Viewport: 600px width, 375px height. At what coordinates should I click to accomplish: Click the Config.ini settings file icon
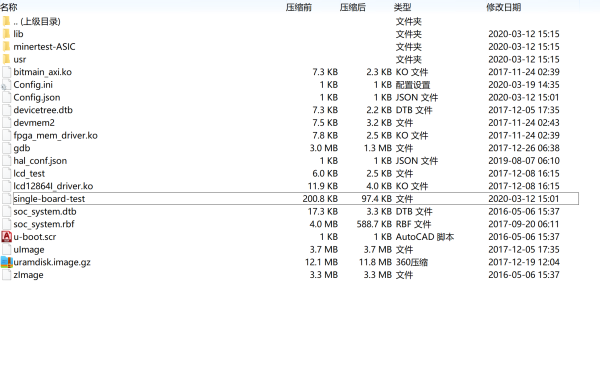pyautogui.click(x=6, y=85)
